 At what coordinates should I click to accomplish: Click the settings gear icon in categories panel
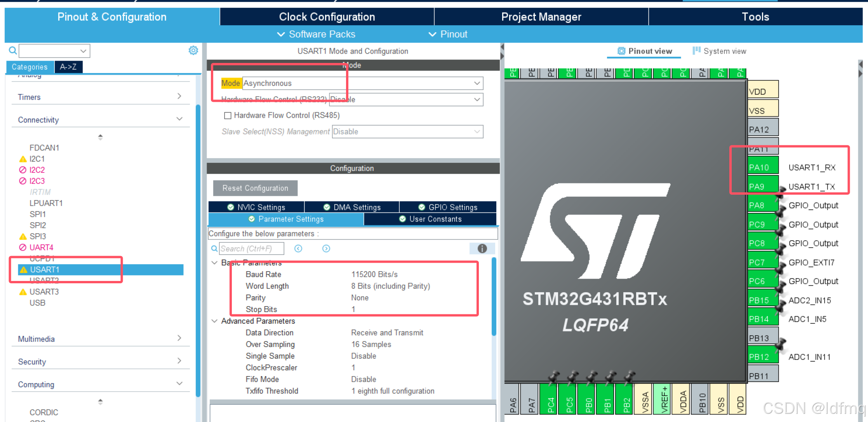click(x=193, y=51)
